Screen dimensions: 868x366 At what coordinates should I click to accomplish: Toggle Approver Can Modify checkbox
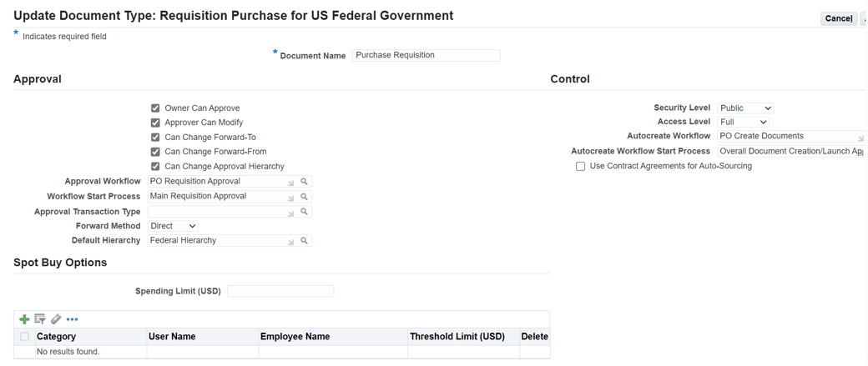coord(155,123)
